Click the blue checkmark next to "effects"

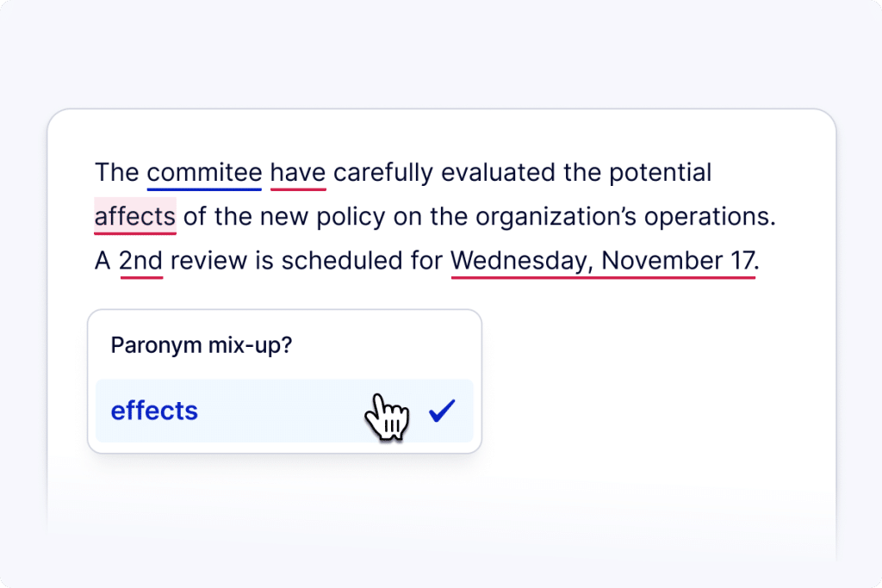(x=442, y=412)
